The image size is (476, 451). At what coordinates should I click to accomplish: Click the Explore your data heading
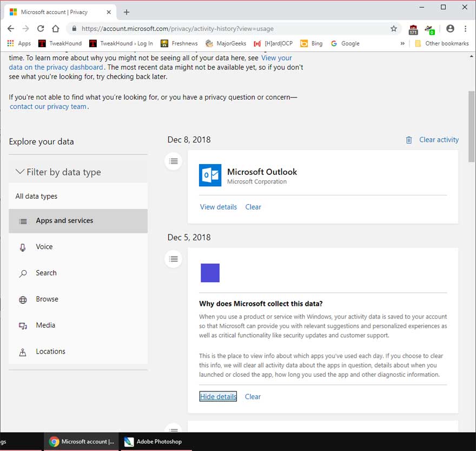pos(41,142)
